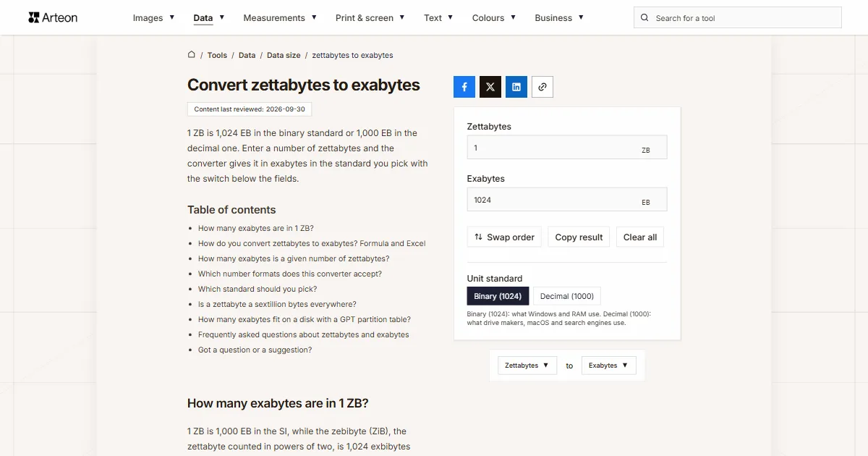Open the Measurements menu
Screen dimensions: 868x456
pos(280,18)
